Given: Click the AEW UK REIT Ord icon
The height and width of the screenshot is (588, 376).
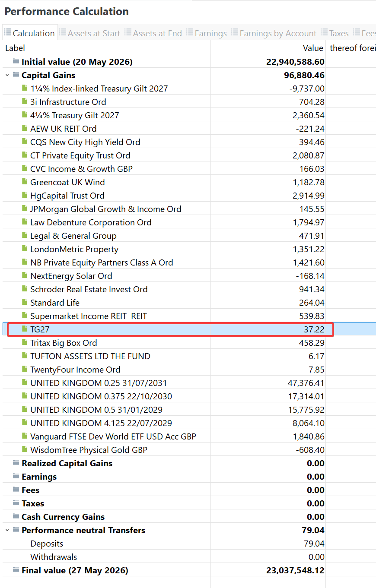Looking at the screenshot, I should [x=25, y=128].
